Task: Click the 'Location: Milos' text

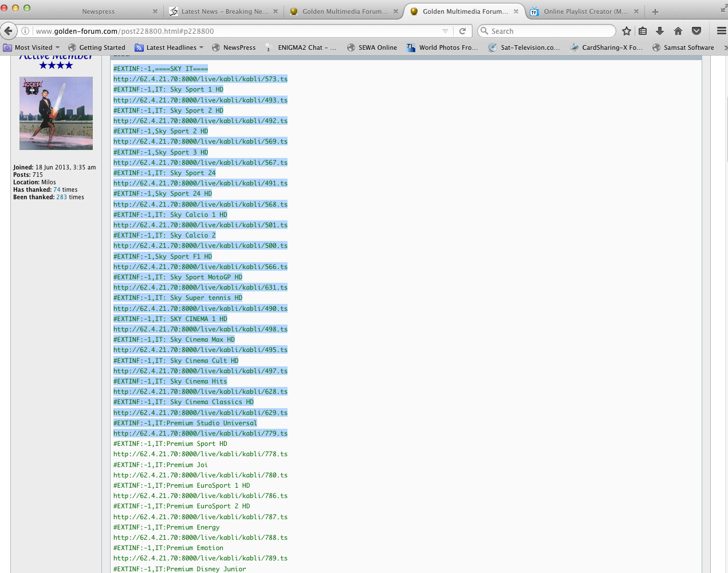Action: (34, 182)
